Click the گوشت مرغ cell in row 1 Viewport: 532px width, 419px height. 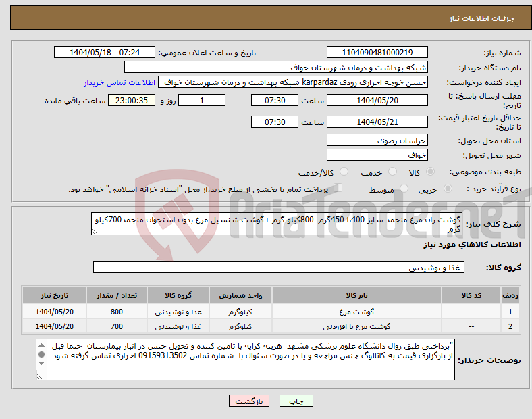(x=356, y=312)
